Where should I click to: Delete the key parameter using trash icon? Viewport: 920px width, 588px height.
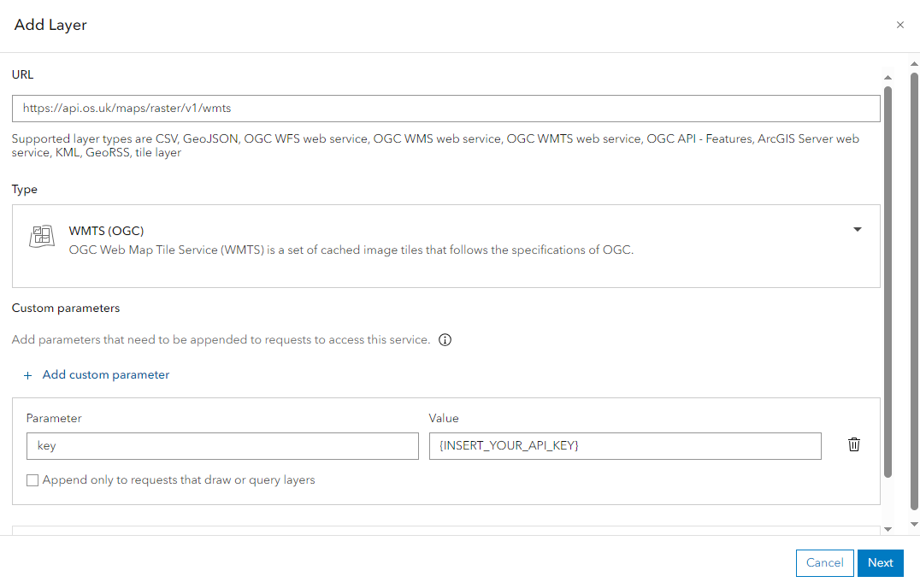coord(853,444)
